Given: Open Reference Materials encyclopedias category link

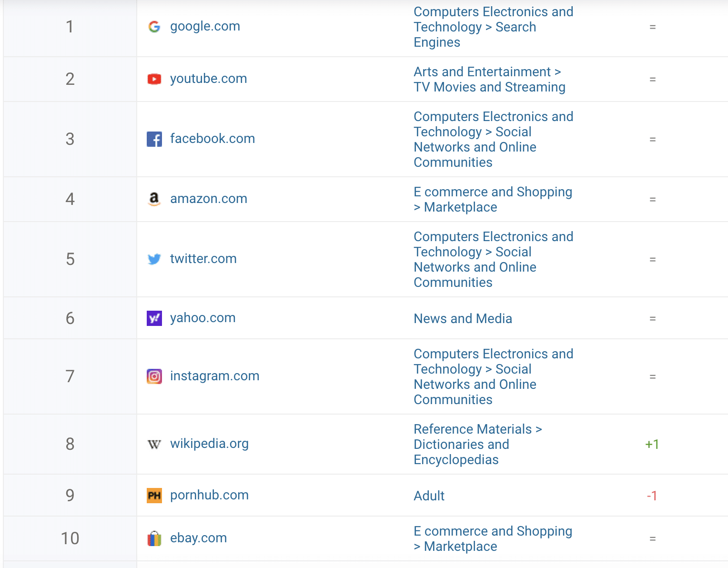Looking at the screenshot, I should click(x=477, y=445).
